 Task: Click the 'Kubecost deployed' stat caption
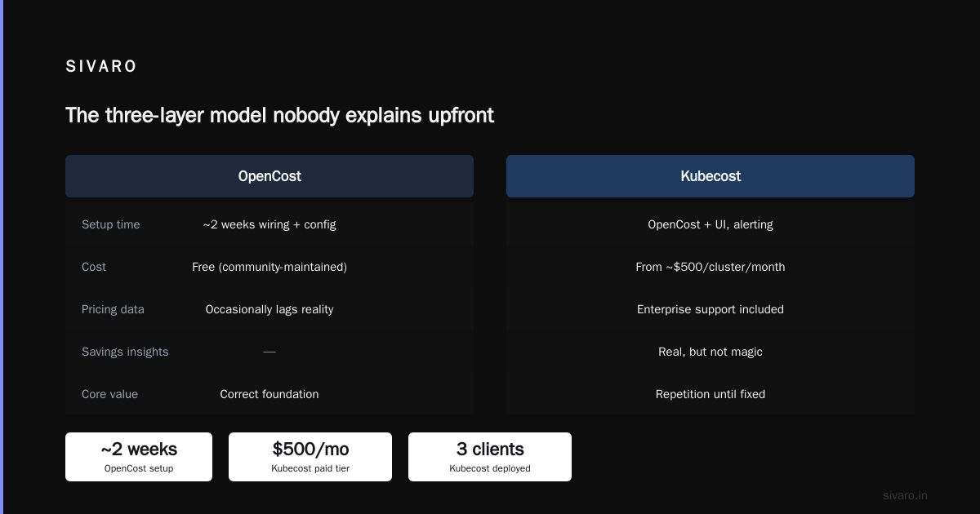coord(490,468)
